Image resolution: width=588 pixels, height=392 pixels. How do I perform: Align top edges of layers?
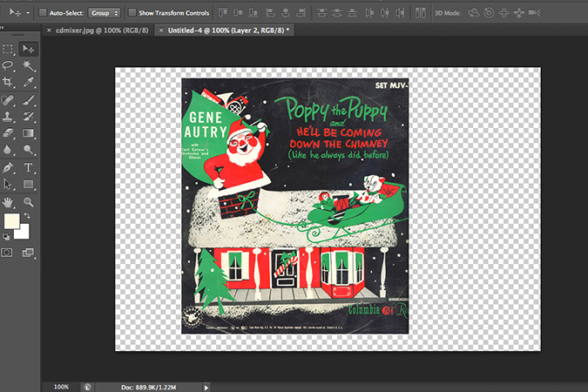pos(223,13)
